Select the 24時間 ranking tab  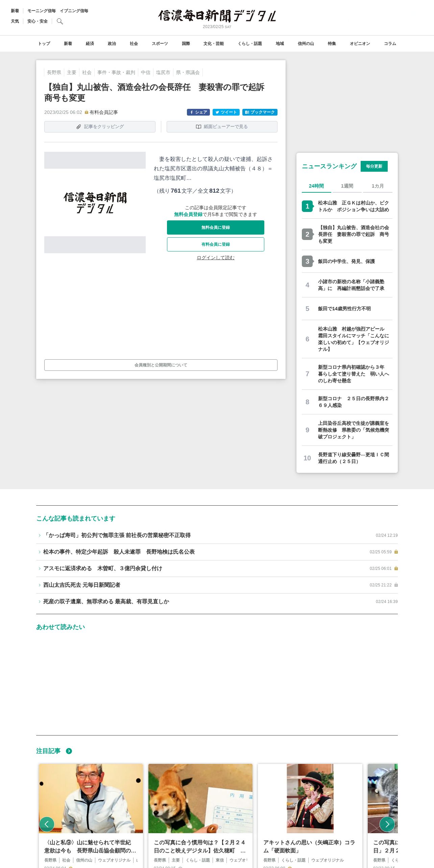316,186
